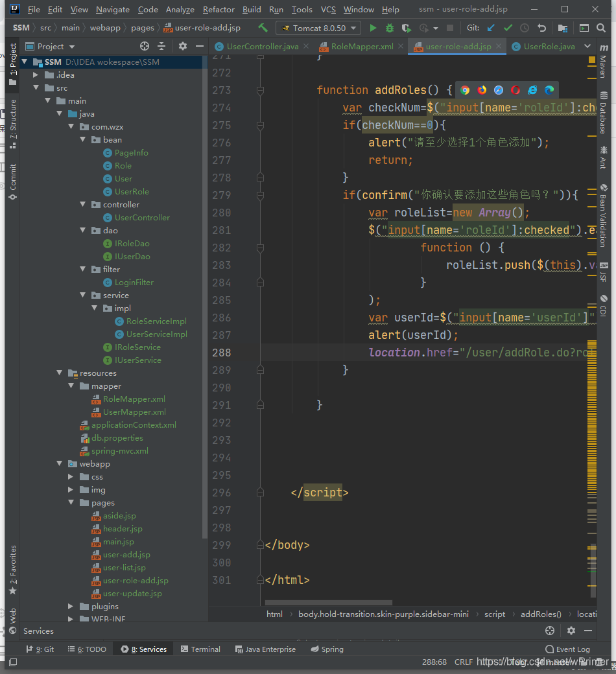Show Git history clock icon

coord(525,28)
